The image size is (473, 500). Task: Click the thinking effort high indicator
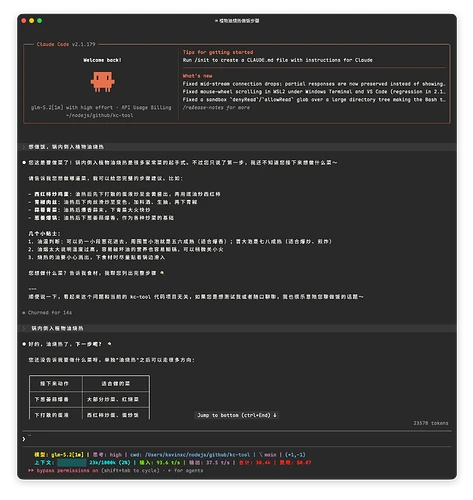(116, 454)
